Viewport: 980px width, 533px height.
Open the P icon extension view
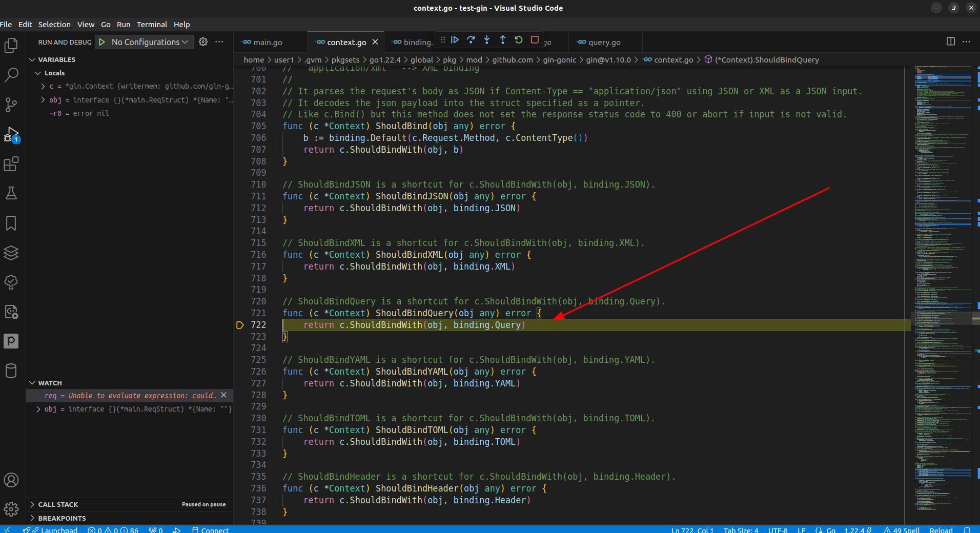coord(11,341)
